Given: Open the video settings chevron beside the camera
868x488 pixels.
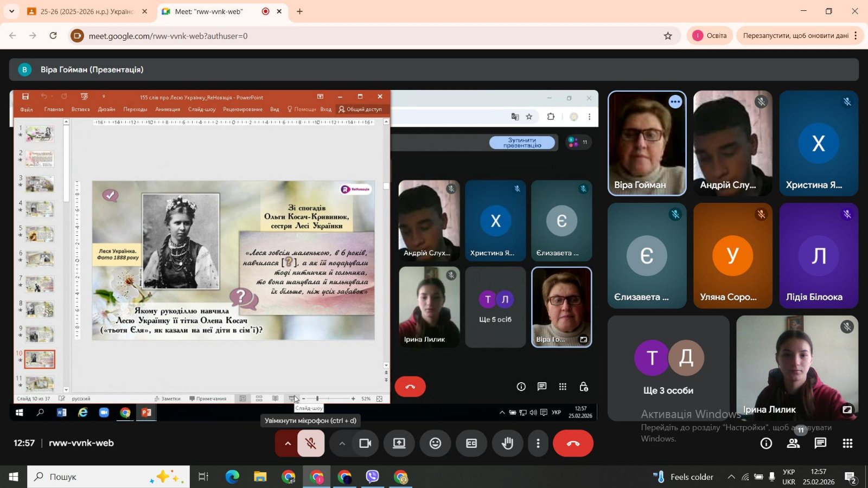Looking at the screenshot, I should (x=342, y=444).
